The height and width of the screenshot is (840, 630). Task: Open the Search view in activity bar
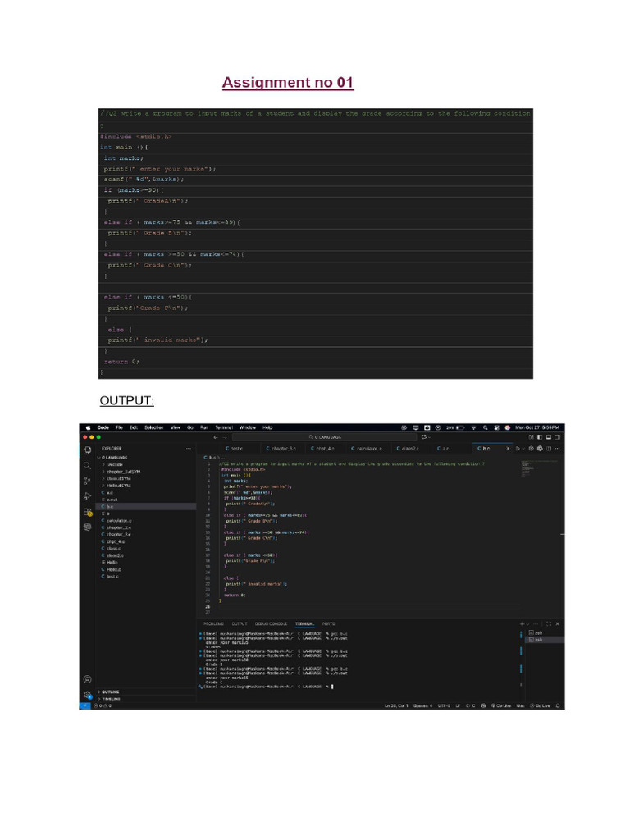click(87, 466)
